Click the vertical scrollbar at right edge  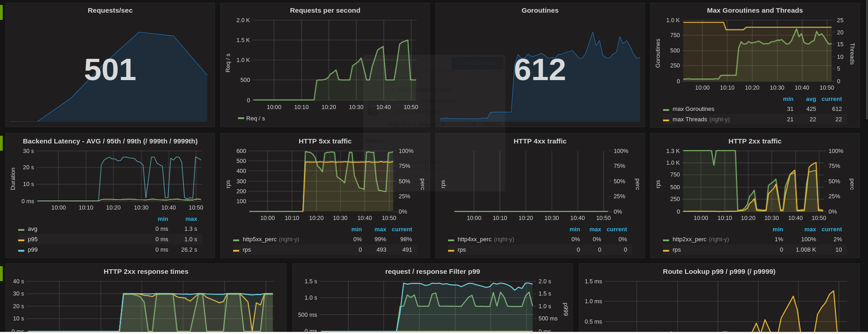[866, 59]
